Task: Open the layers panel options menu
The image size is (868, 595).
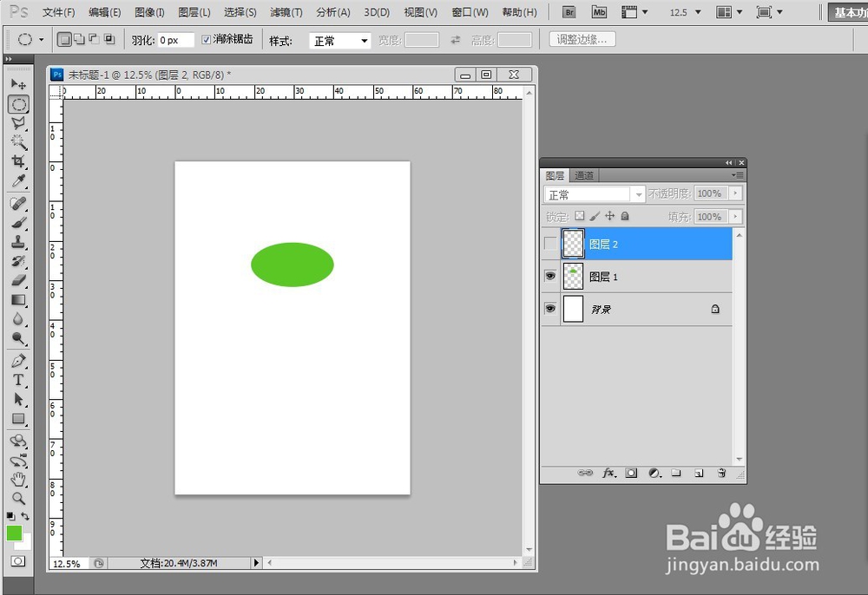Action: pyautogui.click(x=737, y=175)
